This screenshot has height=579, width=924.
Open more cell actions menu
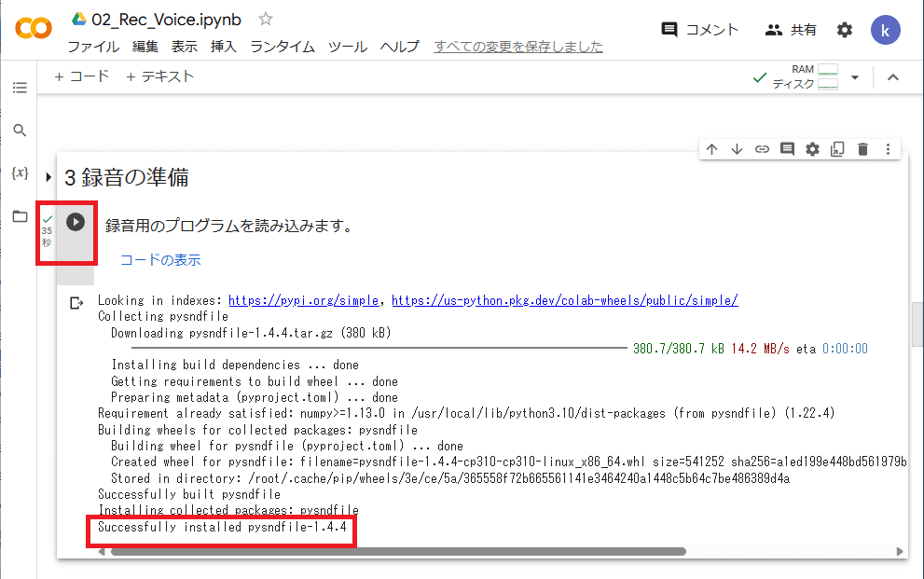click(x=888, y=149)
